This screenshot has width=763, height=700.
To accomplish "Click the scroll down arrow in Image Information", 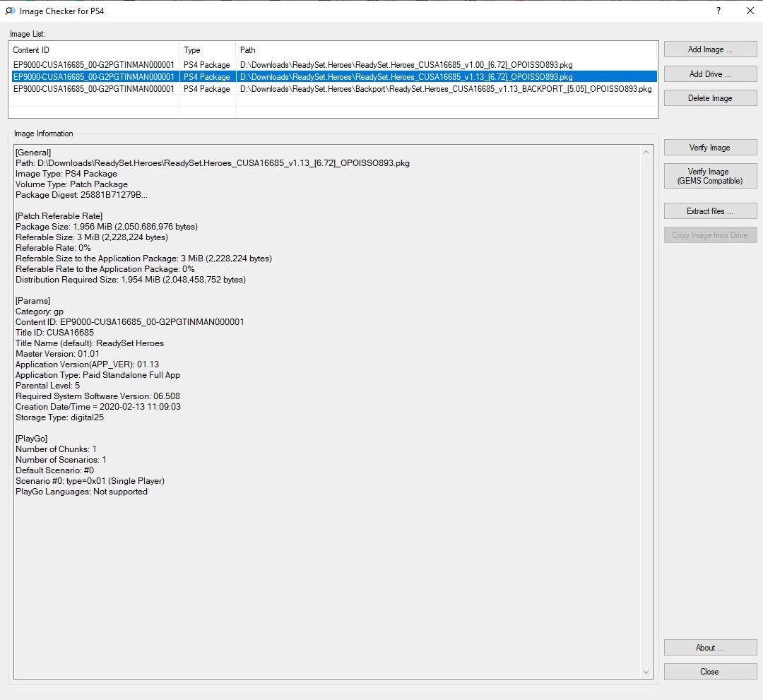I will tap(646, 672).
